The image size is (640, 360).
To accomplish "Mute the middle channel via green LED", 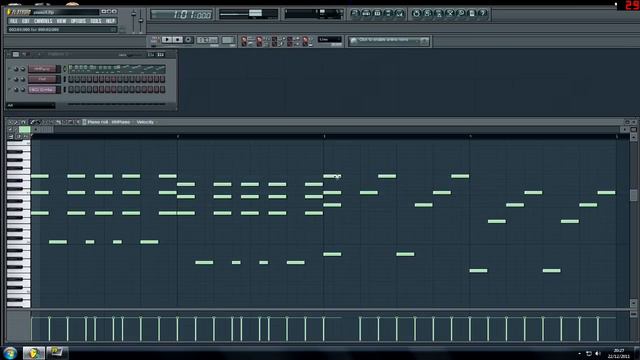I will pos(9,79).
